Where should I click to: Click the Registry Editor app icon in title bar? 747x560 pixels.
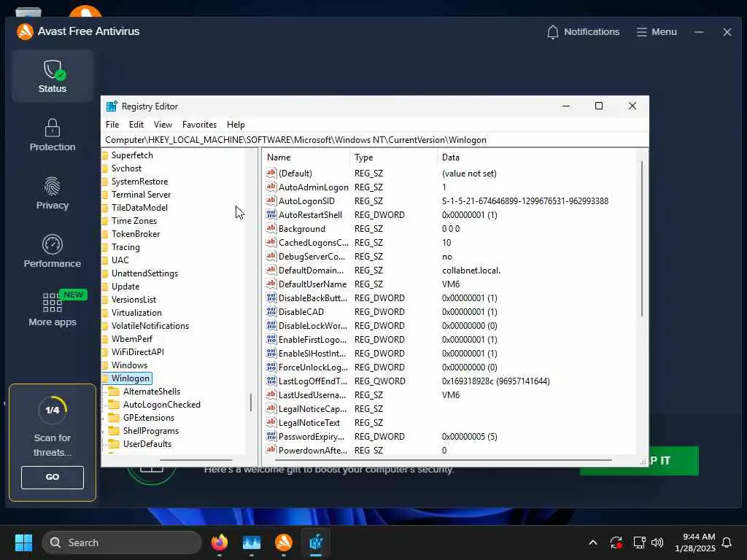pyautogui.click(x=112, y=106)
